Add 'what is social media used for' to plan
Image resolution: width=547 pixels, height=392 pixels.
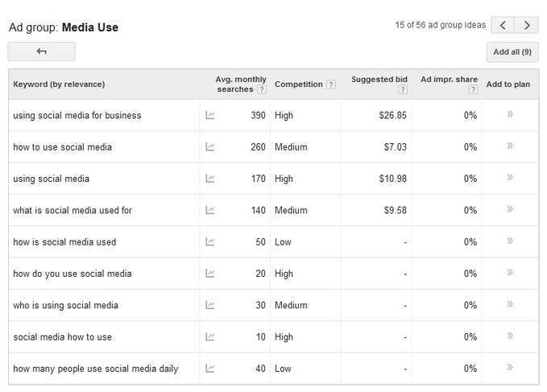pyautogui.click(x=509, y=209)
